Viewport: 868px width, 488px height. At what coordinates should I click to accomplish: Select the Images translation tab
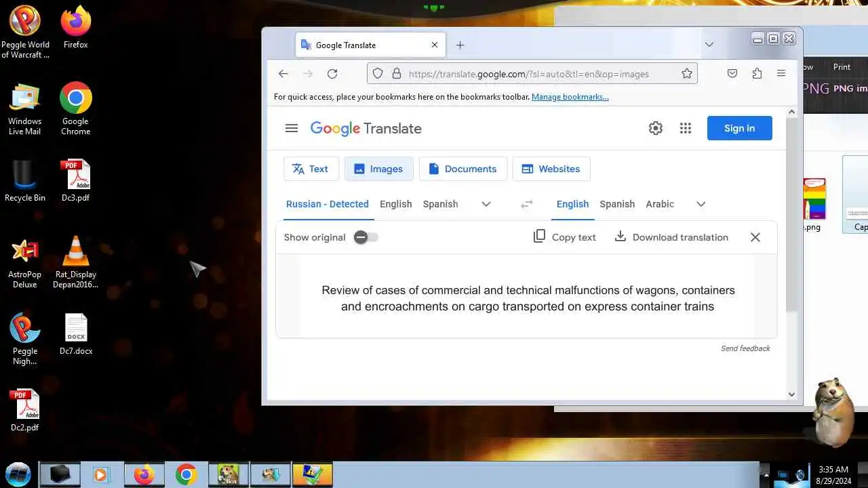[x=379, y=169]
